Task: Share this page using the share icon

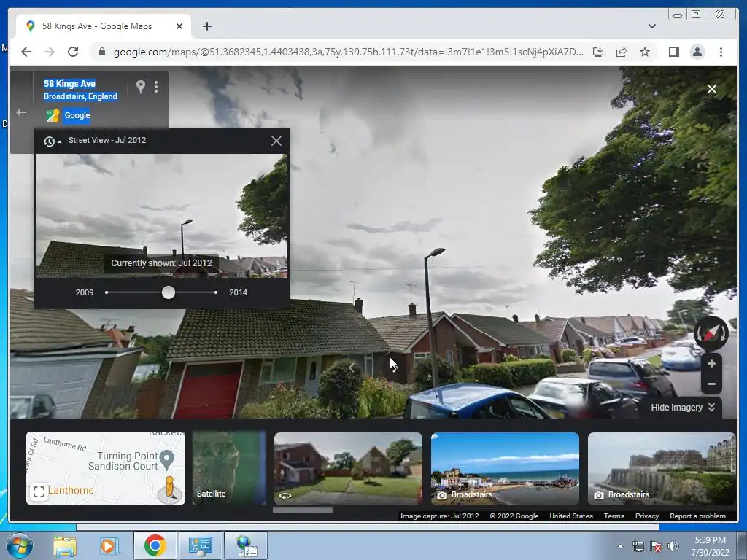Action: [x=622, y=52]
